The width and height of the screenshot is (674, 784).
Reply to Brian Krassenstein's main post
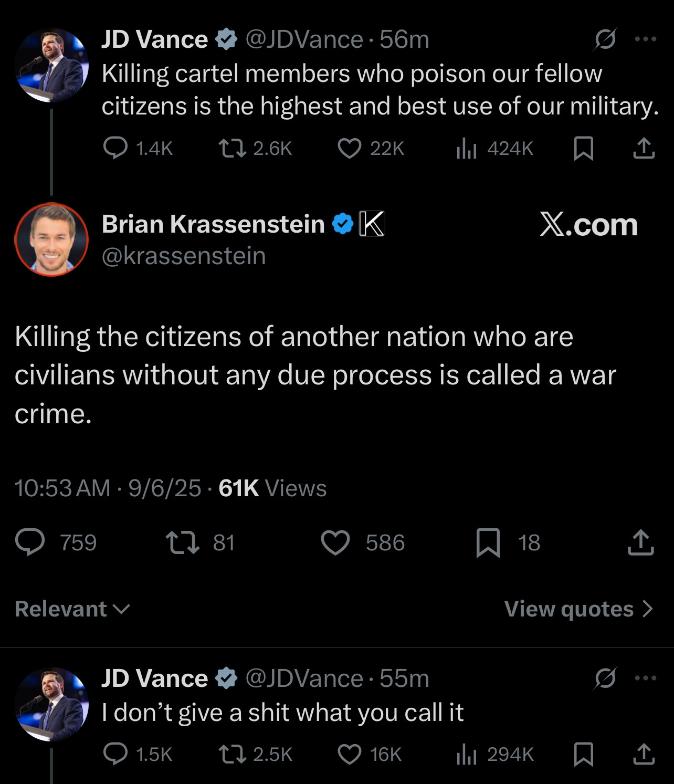(30, 542)
